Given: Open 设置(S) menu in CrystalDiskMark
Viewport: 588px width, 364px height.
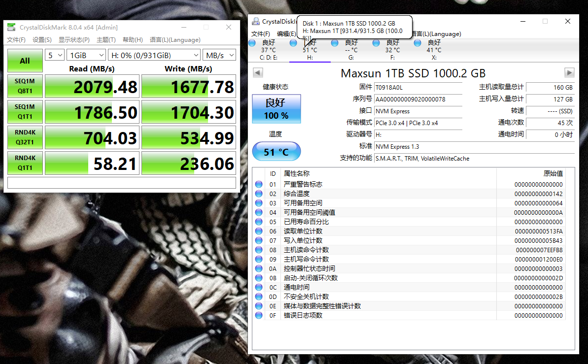Looking at the screenshot, I should 42,40.
